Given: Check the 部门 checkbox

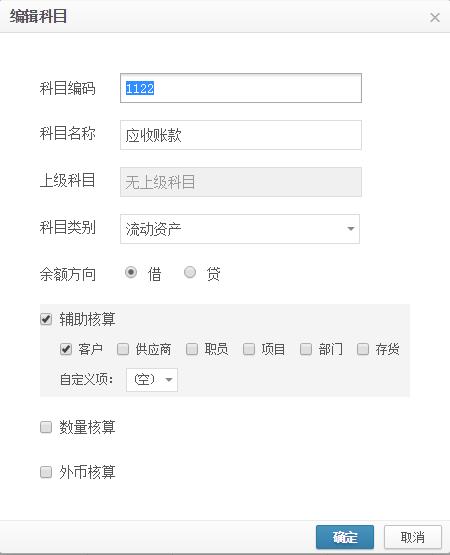Looking at the screenshot, I should click(x=306, y=349).
